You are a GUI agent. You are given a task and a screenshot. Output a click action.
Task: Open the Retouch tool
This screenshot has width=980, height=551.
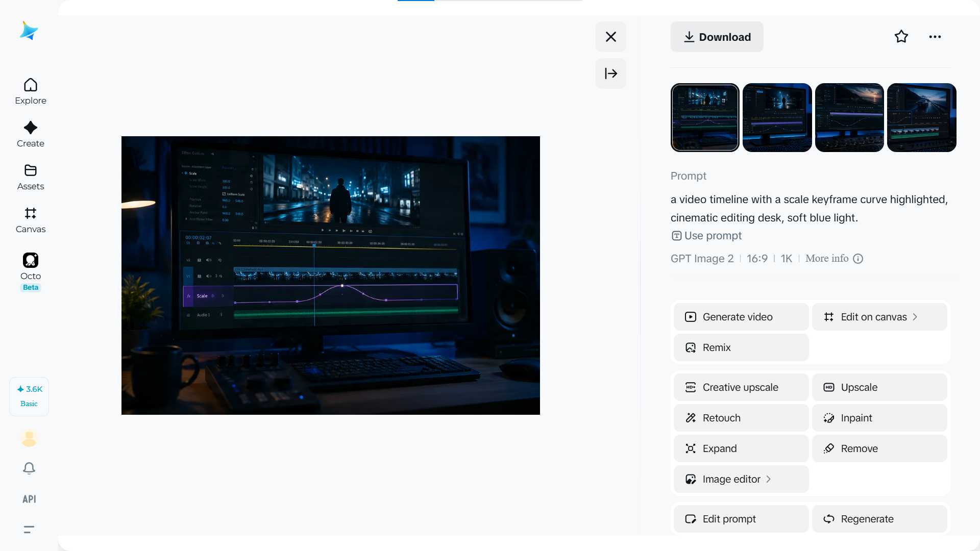[741, 418]
